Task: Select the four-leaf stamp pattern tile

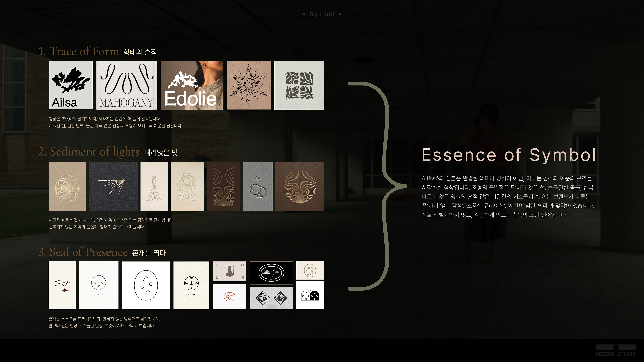Action: [x=299, y=85]
